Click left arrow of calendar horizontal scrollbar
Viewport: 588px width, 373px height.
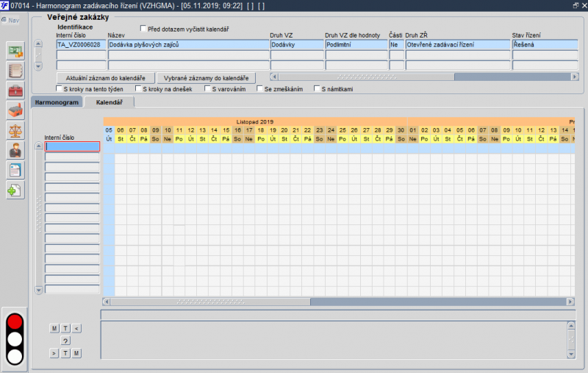(107, 302)
